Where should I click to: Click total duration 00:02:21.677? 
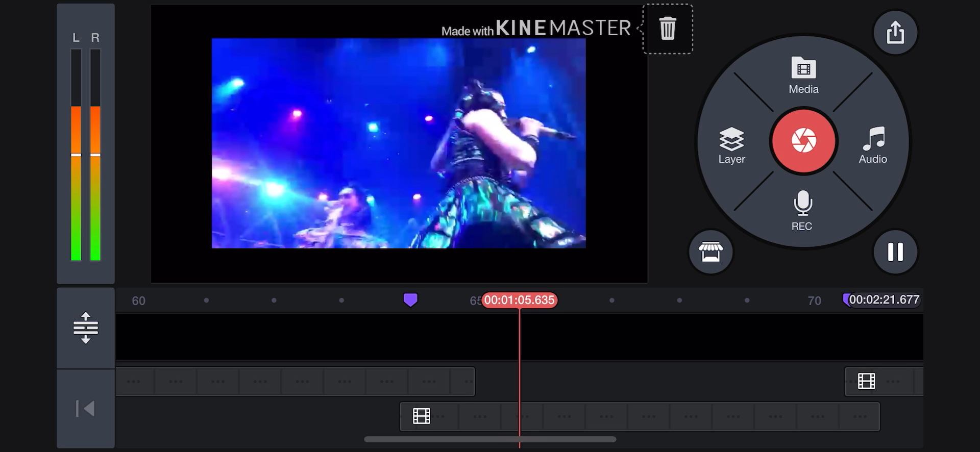click(x=884, y=300)
